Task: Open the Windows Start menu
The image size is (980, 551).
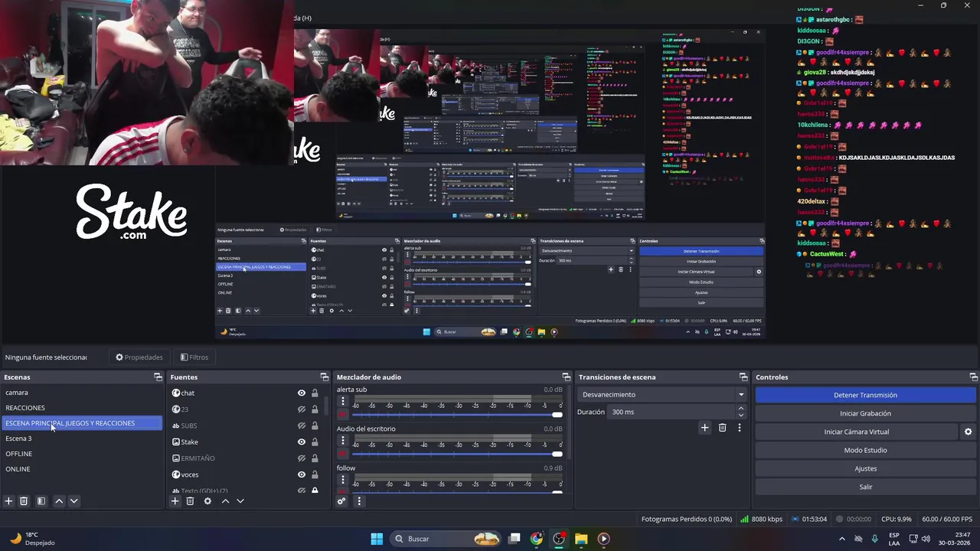Action: 377,539
